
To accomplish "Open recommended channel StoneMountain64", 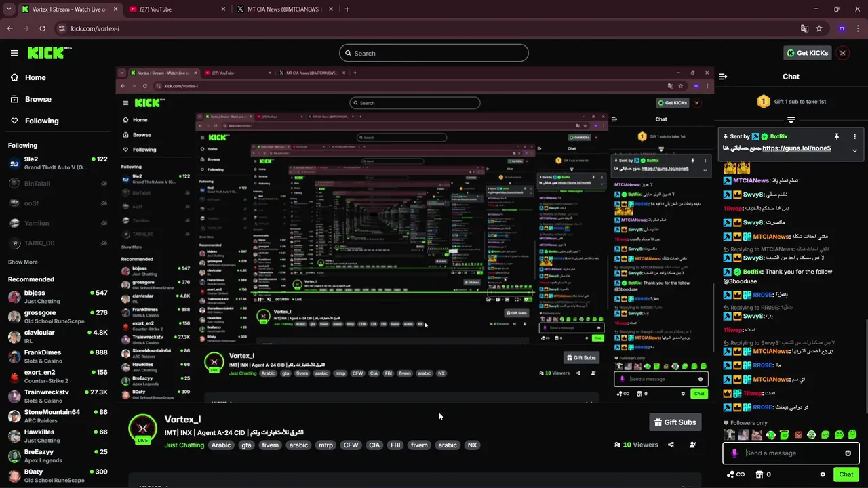I will [58, 416].
